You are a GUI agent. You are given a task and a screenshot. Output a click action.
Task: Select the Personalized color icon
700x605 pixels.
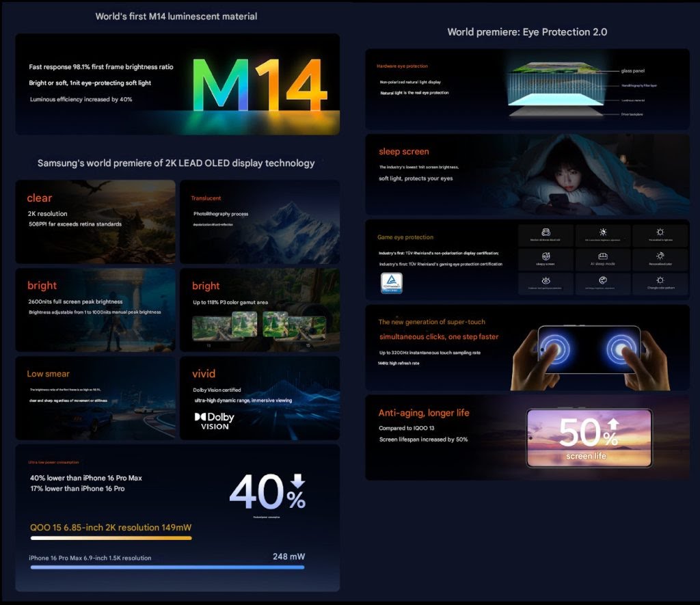(660, 256)
